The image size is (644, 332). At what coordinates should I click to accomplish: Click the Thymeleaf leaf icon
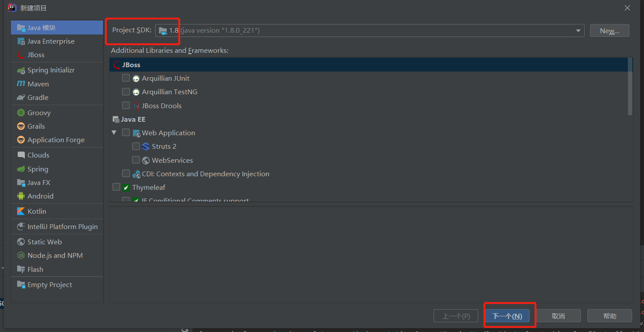pyautogui.click(x=126, y=188)
